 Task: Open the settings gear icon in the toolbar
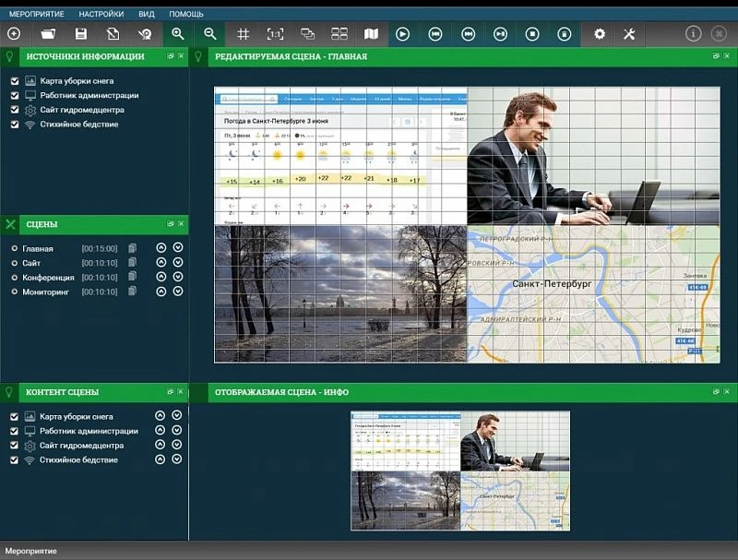[x=598, y=32]
